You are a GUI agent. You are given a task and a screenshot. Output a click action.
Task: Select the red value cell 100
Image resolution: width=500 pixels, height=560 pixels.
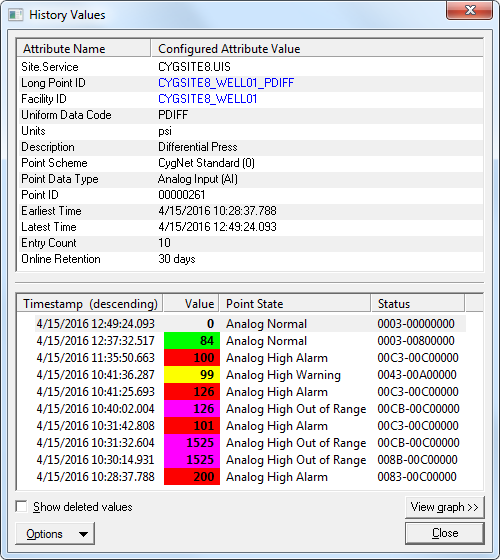click(192, 358)
